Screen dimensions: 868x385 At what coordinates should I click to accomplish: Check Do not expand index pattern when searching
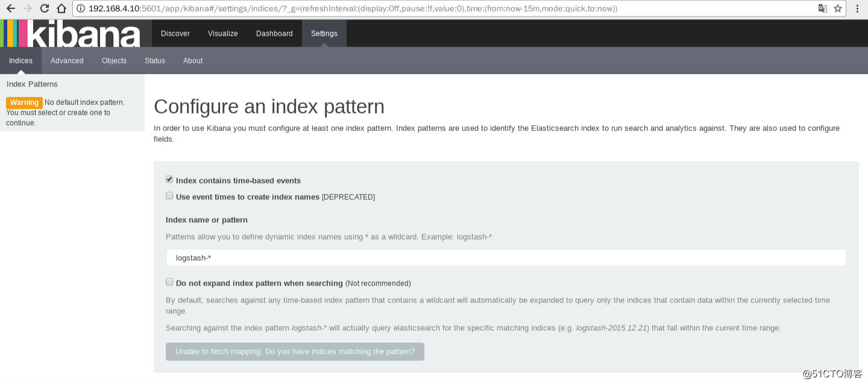coord(169,282)
